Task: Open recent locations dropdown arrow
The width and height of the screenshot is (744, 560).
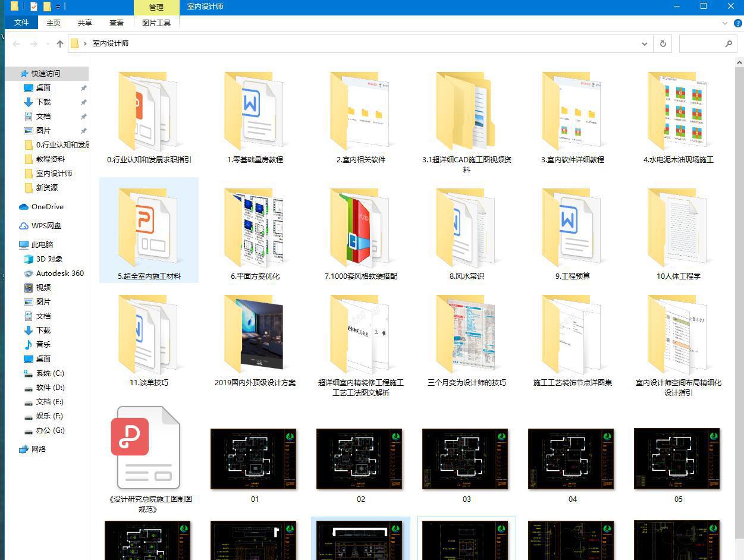Action: point(47,44)
